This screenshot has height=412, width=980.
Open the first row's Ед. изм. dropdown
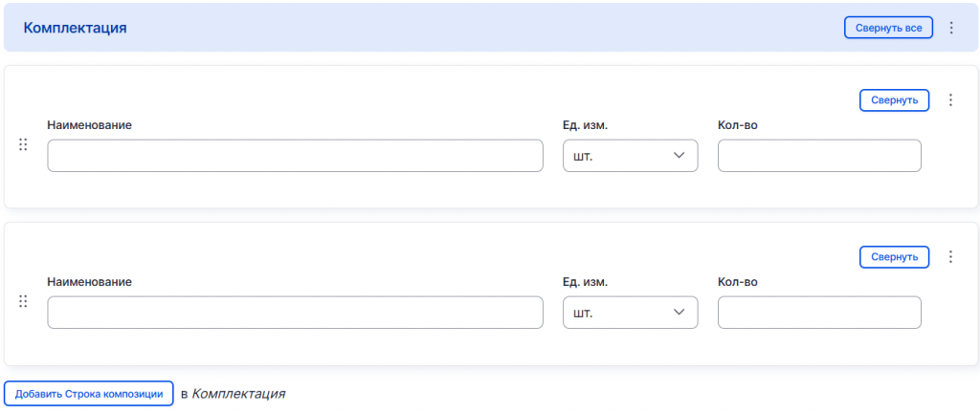click(630, 156)
